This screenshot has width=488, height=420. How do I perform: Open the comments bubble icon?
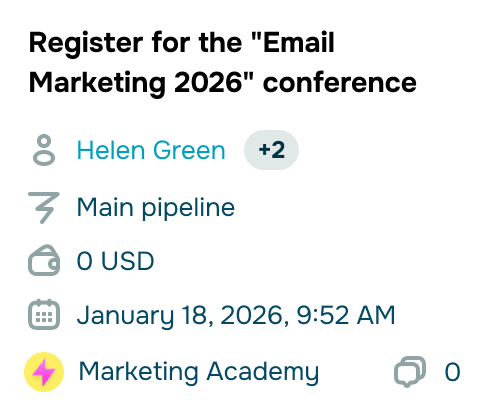(x=410, y=372)
